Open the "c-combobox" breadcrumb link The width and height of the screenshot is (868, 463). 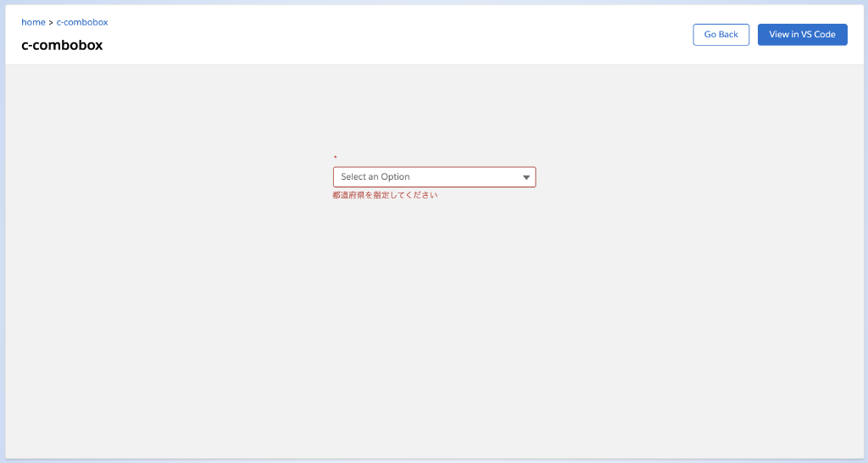[x=82, y=22]
